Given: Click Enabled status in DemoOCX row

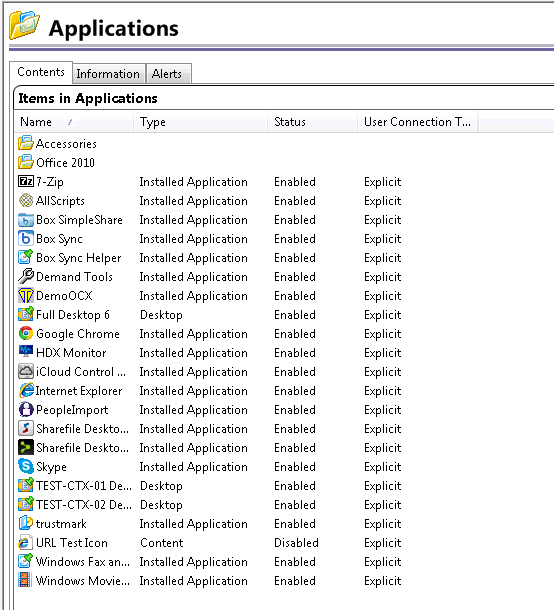Looking at the screenshot, I should tap(295, 296).
